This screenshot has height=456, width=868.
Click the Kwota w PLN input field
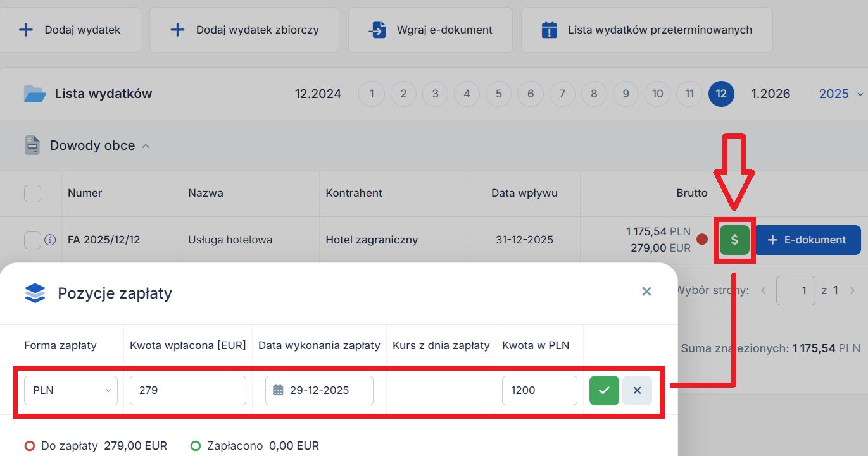(539, 390)
